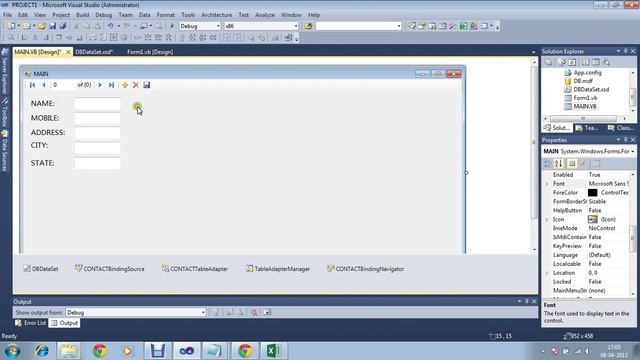Click Windows Start orb

12,351
